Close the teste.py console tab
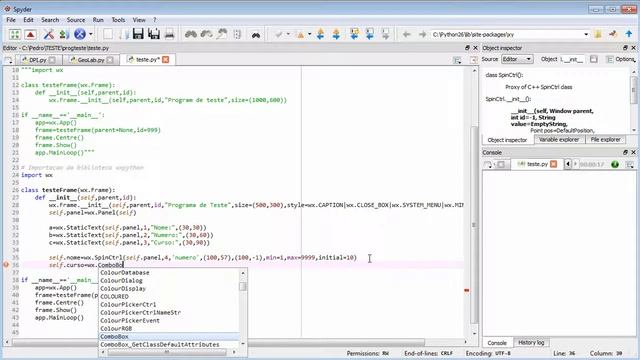Screen dimensions: 640x360 (553, 164)
